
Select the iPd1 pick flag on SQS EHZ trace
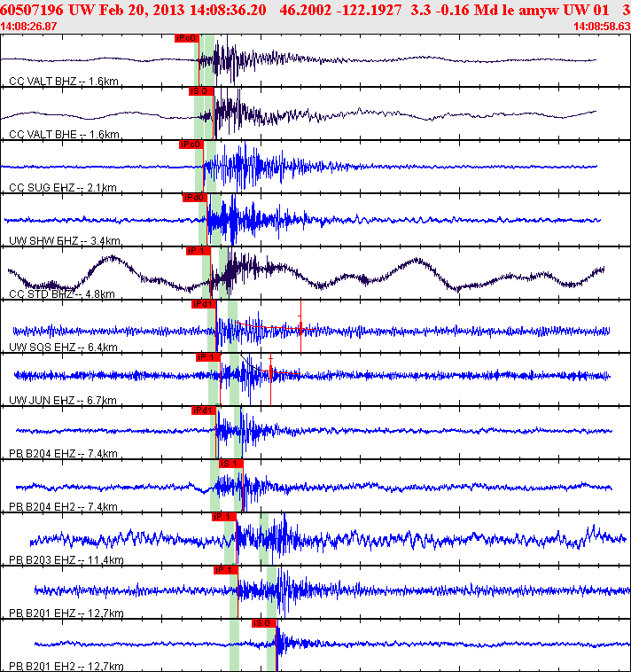204,304
